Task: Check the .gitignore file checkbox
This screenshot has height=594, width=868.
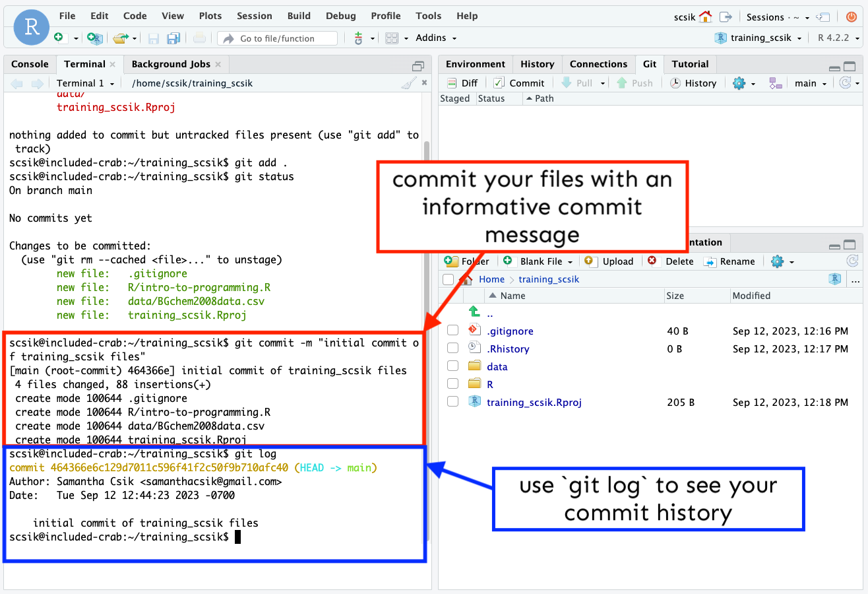Action: (x=452, y=331)
